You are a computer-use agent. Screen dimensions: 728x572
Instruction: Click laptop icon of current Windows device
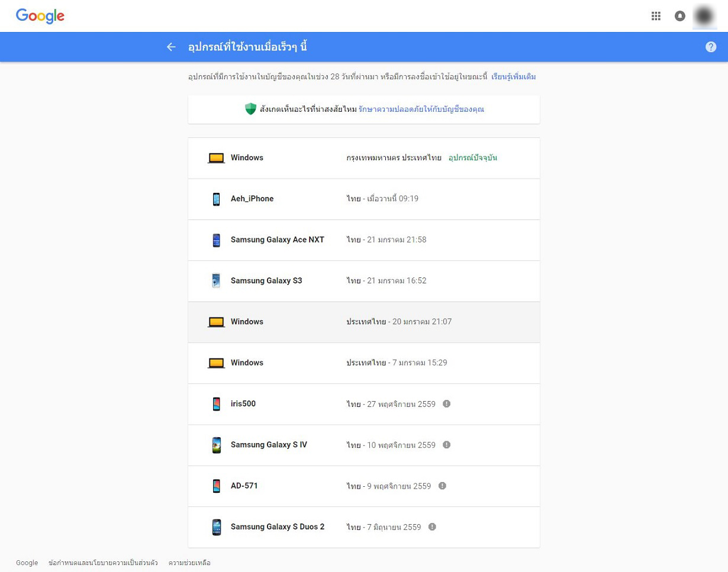(x=216, y=158)
